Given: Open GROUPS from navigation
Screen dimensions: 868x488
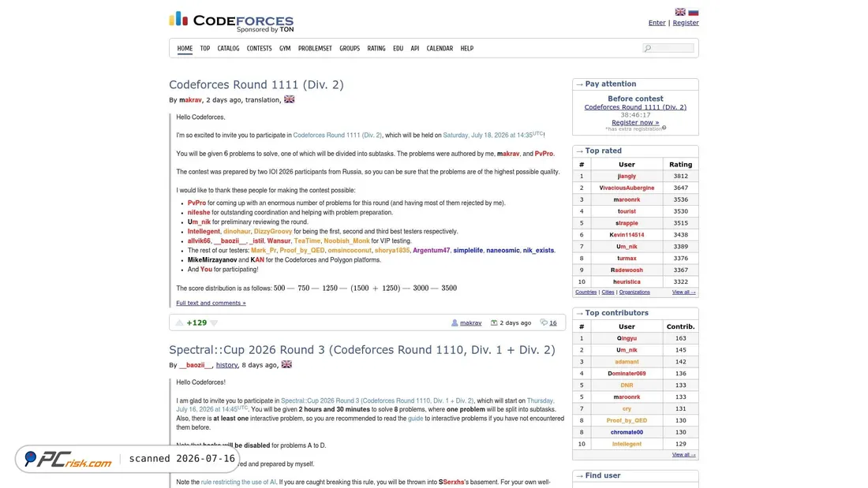Looking at the screenshot, I should [350, 49].
